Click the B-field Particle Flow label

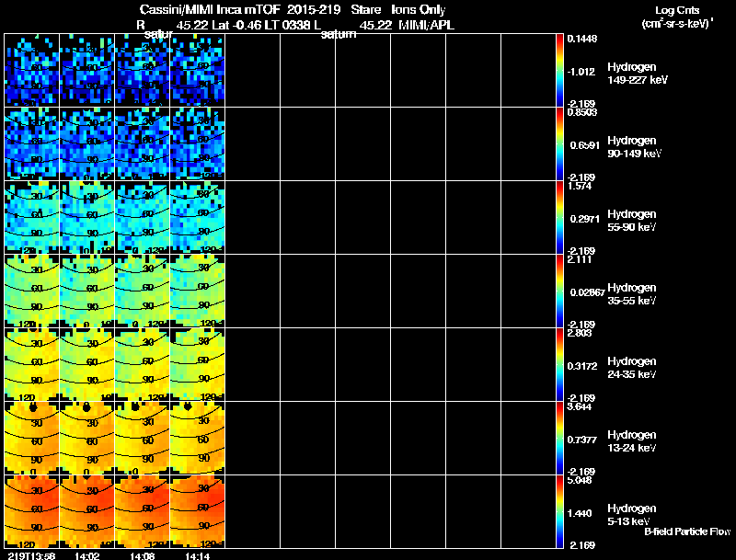[x=686, y=531]
